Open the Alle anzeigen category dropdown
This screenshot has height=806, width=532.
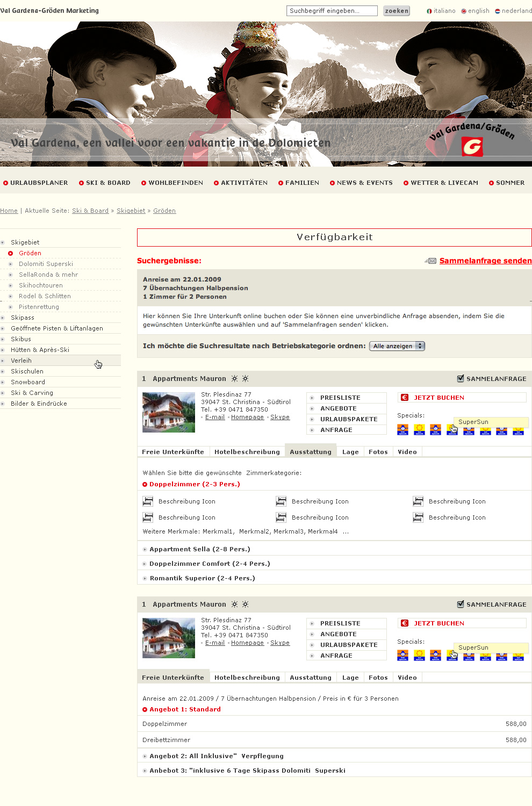coord(397,346)
